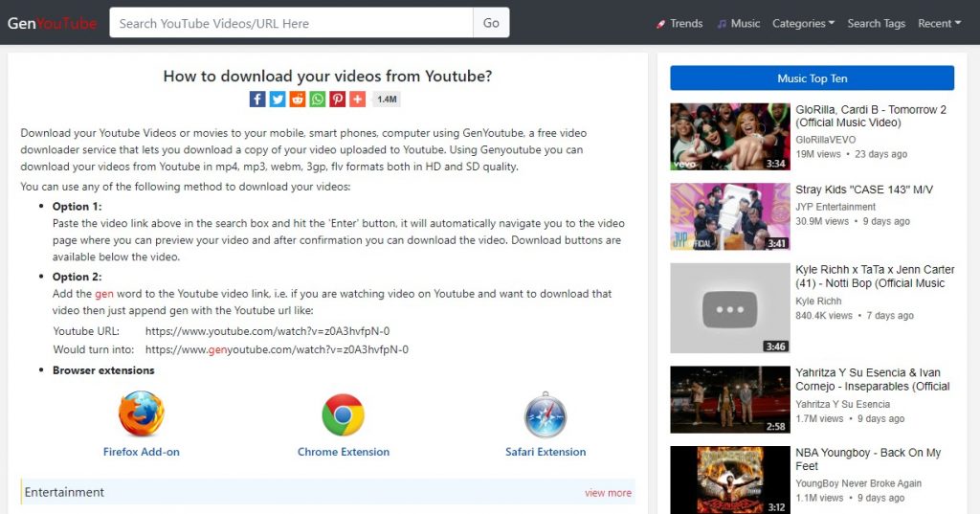This screenshot has height=514, width=980.
Task: Open the Trends menu item
Action: 679,23
